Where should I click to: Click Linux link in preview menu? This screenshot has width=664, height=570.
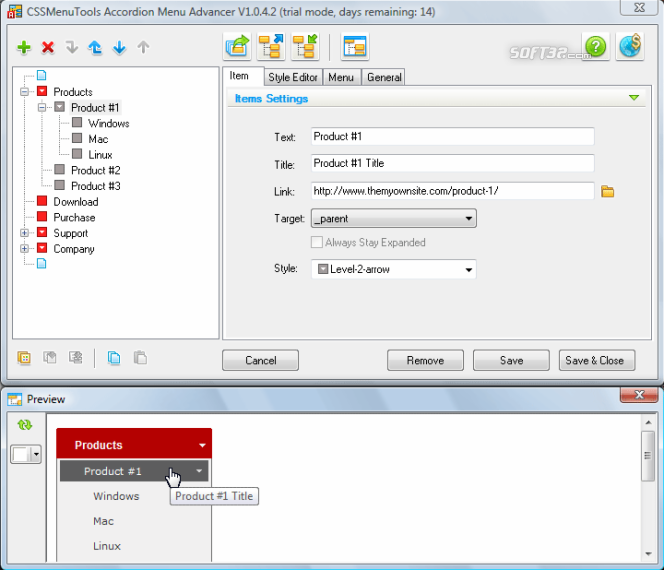[107, 546]
